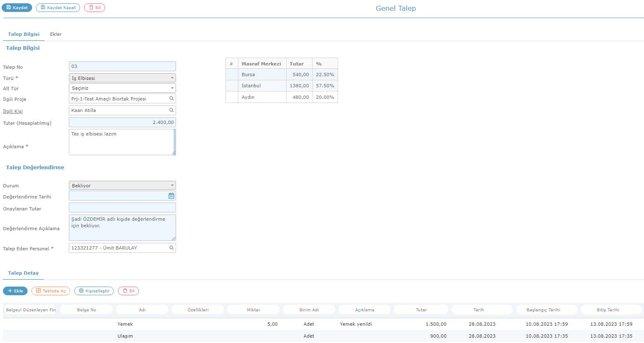This screenshot has height=343, width=644.
Task: Click the 10.08.2023 17:35 start date cell
Action: click(547, 336)
